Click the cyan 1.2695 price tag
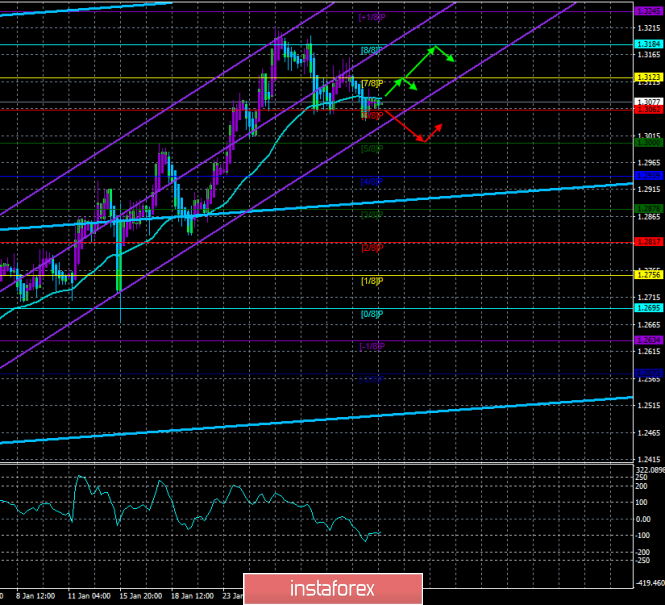This screenshot has height=605, width=665. pos(648,308)
